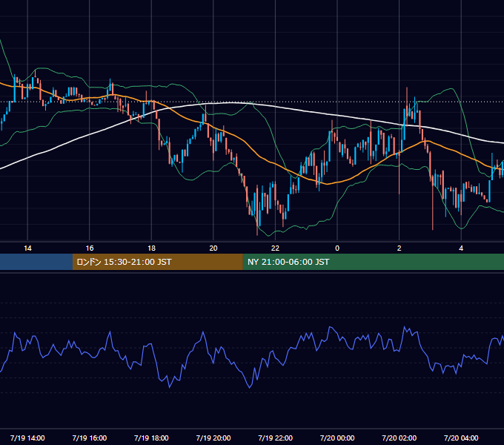Click the 7/19 18:00 date label

click(151, 438)
